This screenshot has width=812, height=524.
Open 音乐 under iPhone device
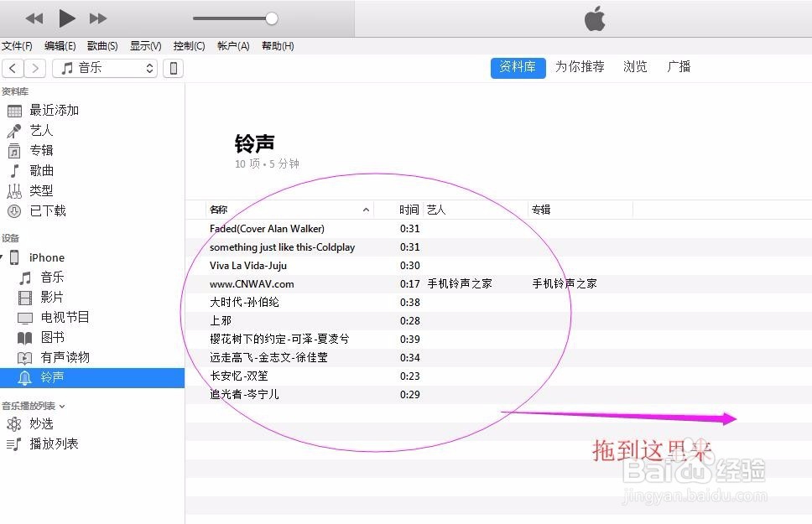pos(52,277)
